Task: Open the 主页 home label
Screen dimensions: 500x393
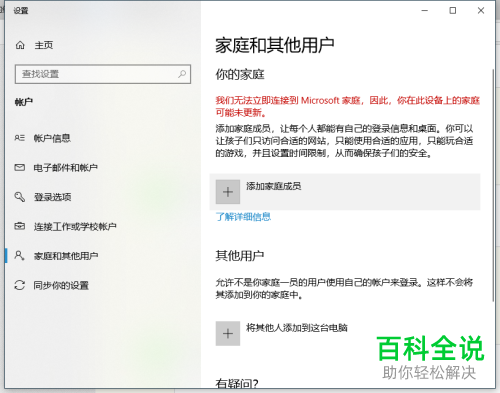Action: click(44, 45)
